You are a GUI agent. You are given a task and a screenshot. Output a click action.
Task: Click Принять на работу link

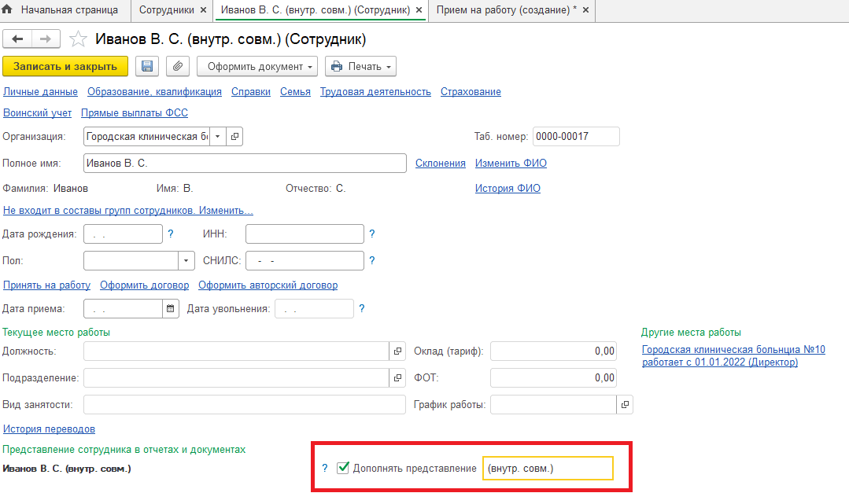coord(46,285)
